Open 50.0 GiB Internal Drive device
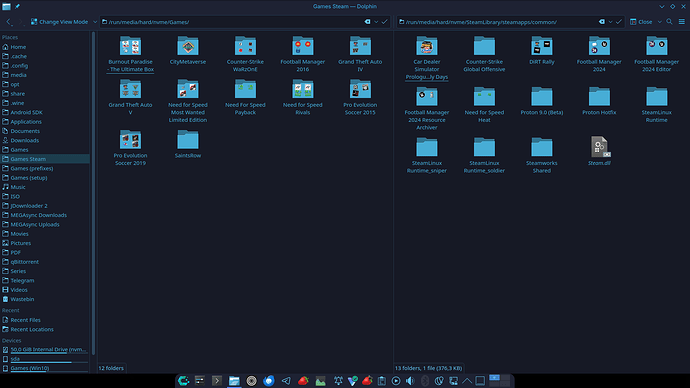 coord(45,350)
